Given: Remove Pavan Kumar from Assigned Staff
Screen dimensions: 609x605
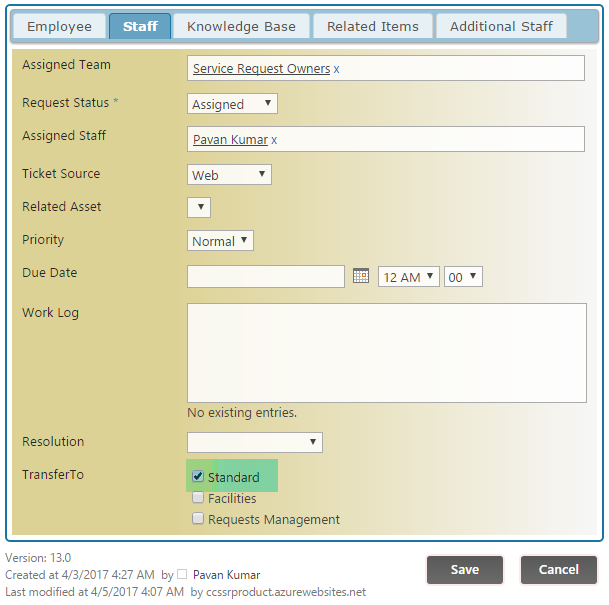Looking at the screenshot, I should (274, 140).
